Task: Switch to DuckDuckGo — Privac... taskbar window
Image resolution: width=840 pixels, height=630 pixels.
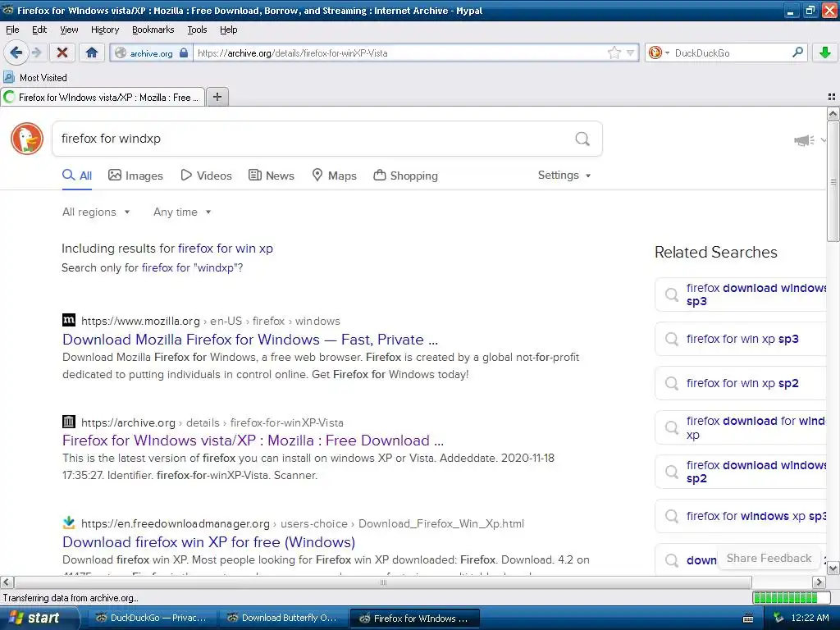Action: point(152,619)
